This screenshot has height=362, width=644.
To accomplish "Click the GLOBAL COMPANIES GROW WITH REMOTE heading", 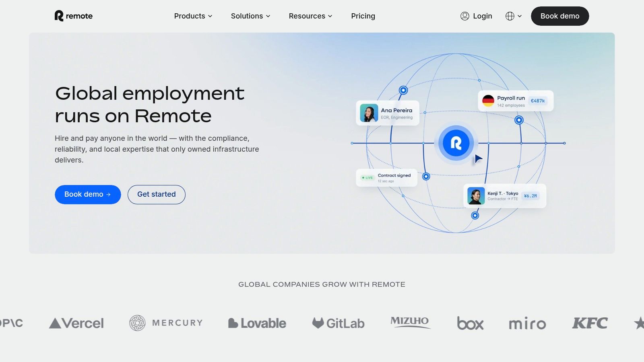I will (x=322, y=284).
